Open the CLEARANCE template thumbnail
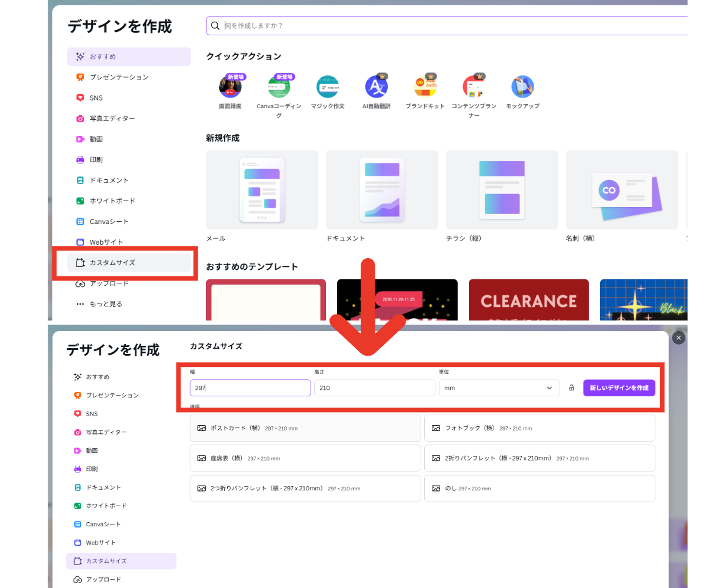 click(528, 300)
